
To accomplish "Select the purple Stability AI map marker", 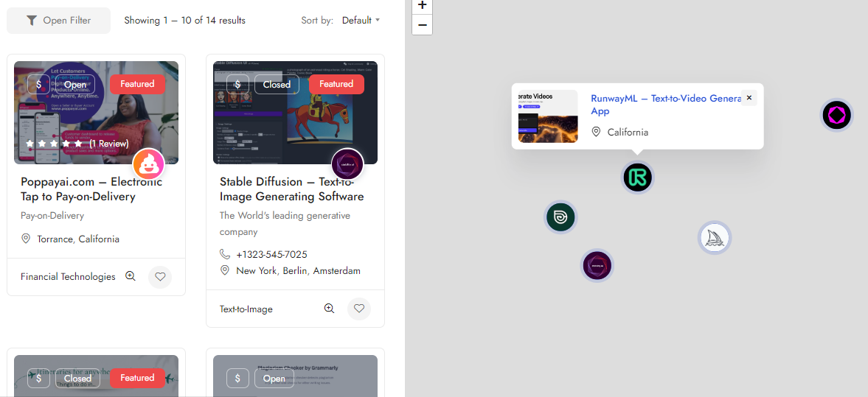I will click(x=597, y=265).
